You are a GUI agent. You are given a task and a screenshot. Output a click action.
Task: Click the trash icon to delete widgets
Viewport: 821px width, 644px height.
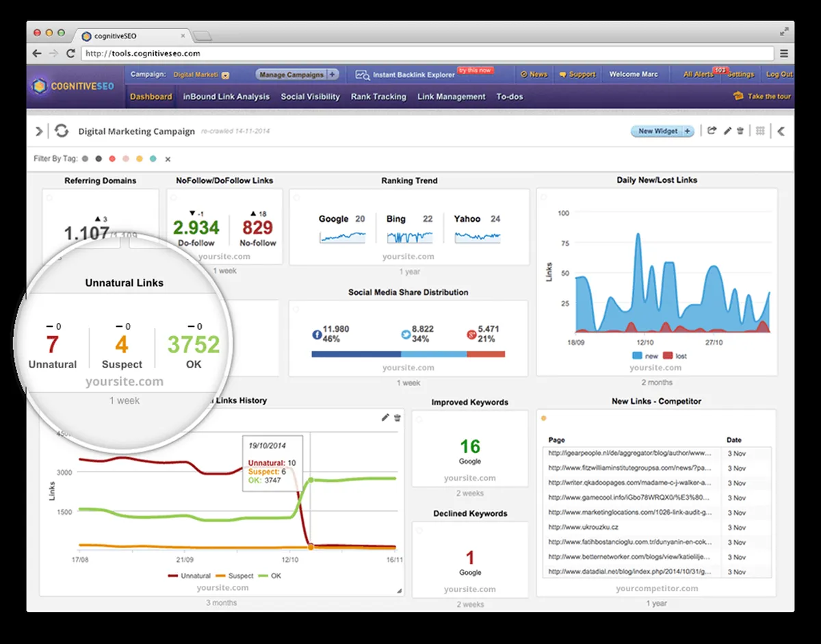pyautogui.click(x=742, y=131)
